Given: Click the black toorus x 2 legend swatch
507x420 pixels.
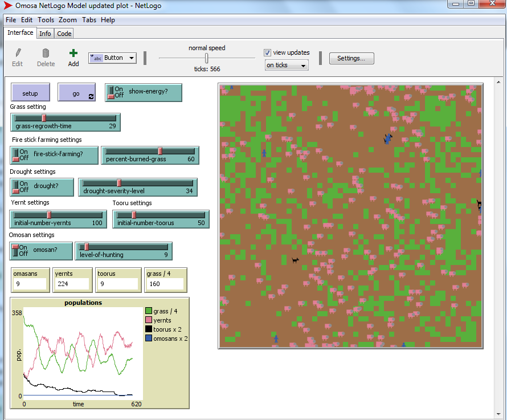Looking at the screenshot, I should pyautogui.click(x=149, y=329).
